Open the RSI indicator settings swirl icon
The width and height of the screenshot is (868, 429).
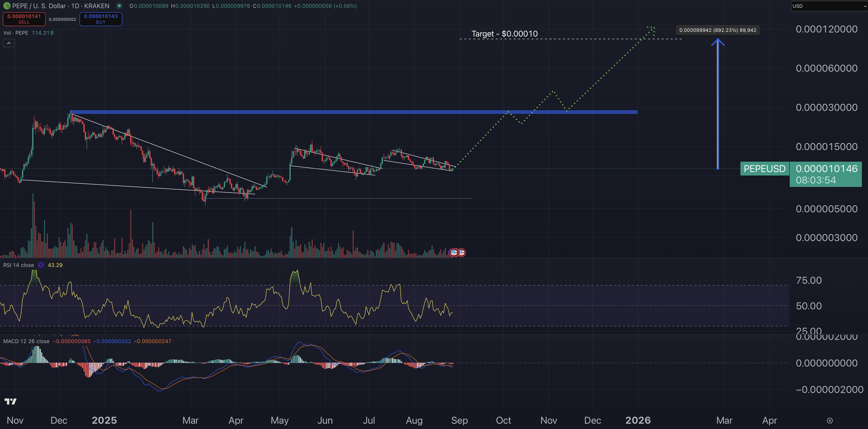[x=41, y=265]
